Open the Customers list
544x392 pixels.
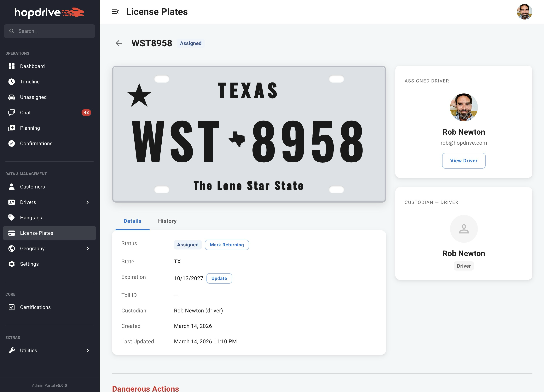pos(32,187)
